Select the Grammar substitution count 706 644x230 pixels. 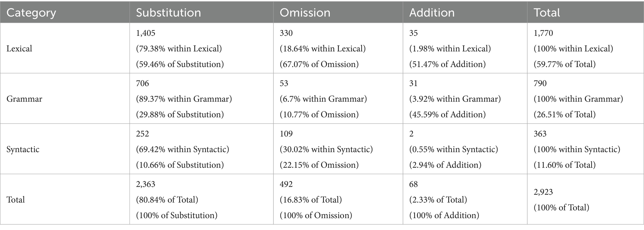tap(142, 83)
